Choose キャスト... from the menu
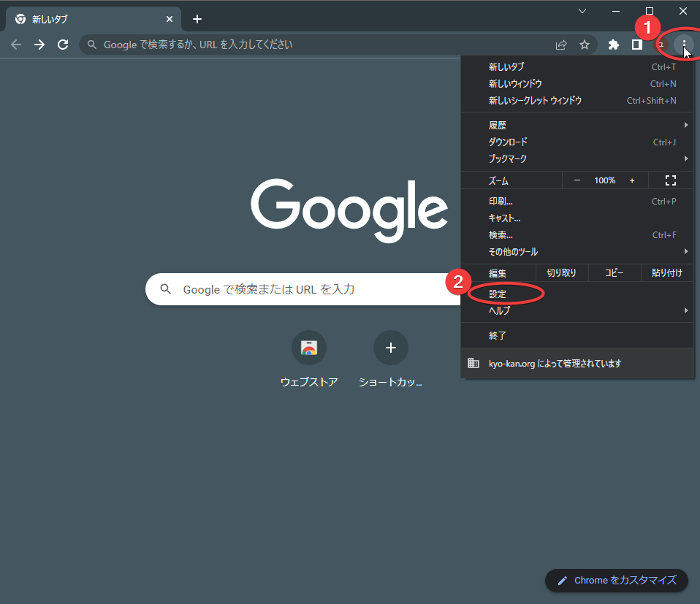This screenshot has width=700, height=604. click(578, 218)
